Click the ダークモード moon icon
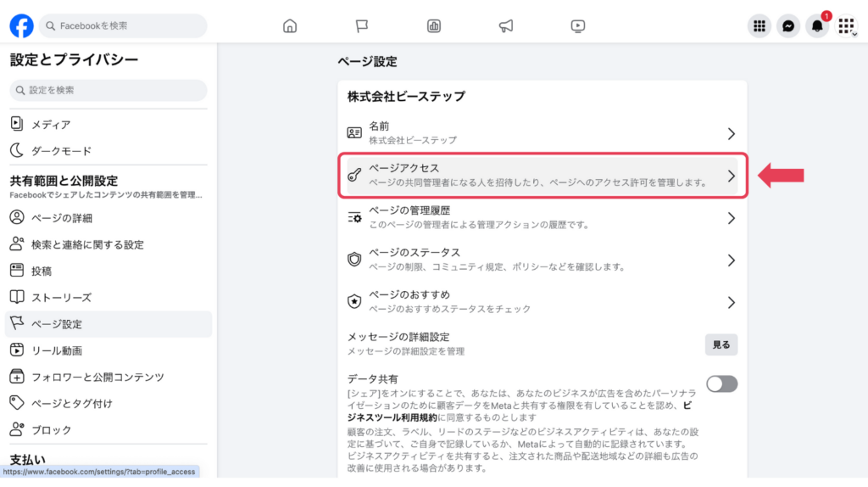 [x=17, y=150]
